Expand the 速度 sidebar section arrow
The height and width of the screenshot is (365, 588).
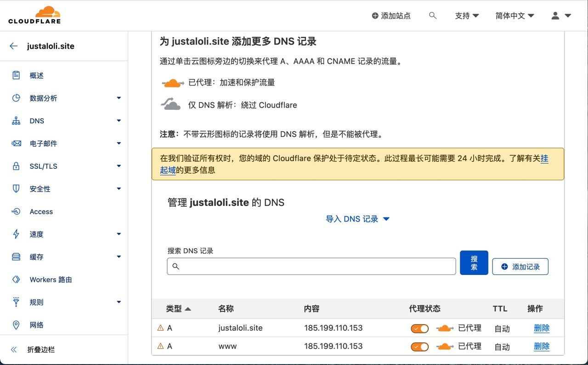click(x=119, y=234)
